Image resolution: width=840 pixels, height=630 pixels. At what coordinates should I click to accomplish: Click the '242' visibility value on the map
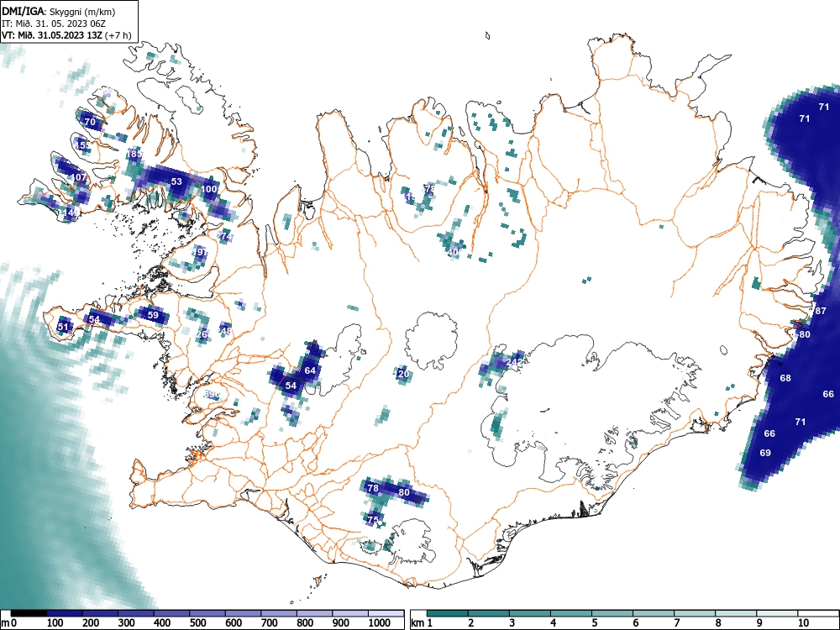coord(514,362)
